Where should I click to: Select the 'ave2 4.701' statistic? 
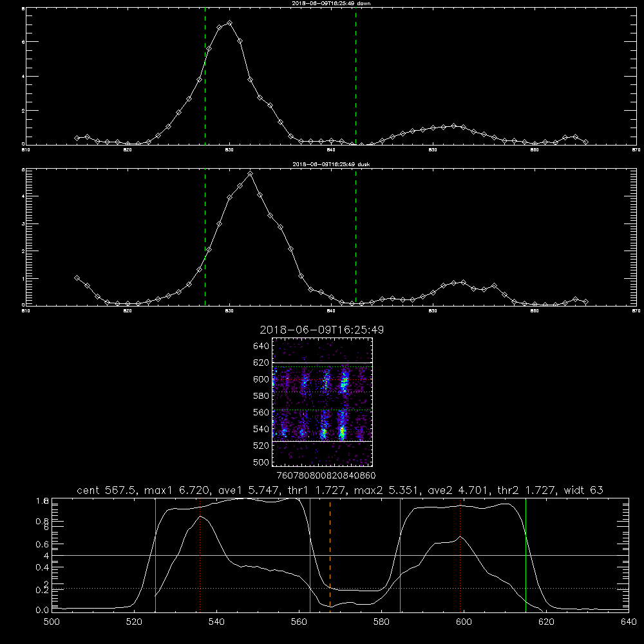coord(458,490)
